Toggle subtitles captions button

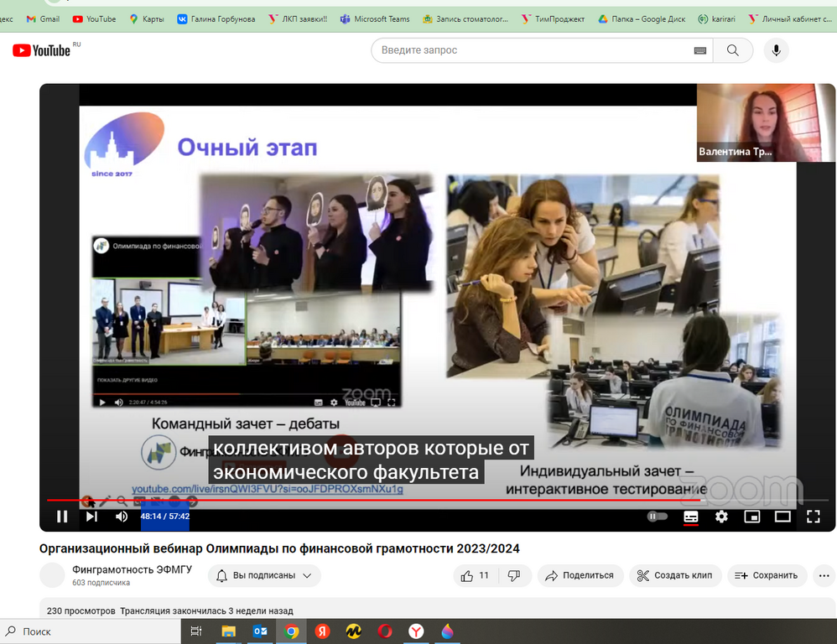pos(691,517)
